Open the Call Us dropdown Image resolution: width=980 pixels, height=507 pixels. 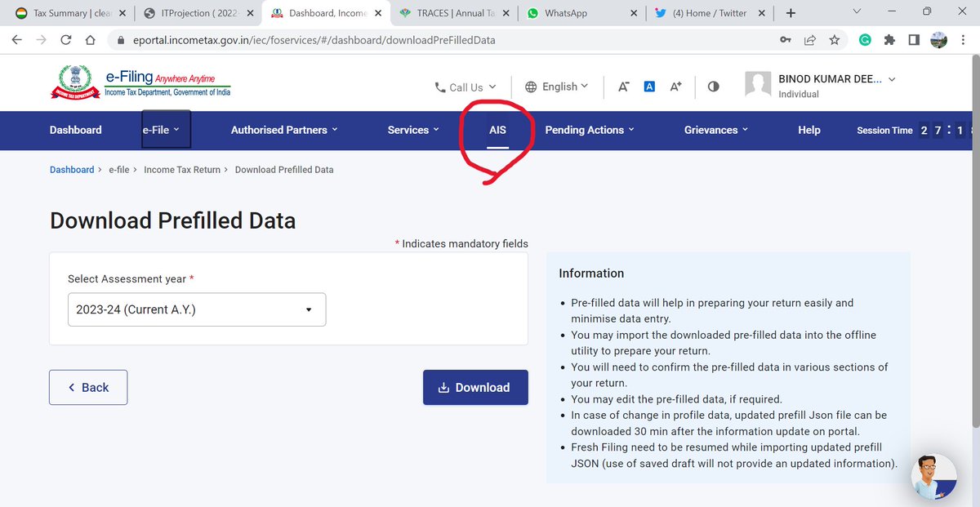(x=465, y=87)
